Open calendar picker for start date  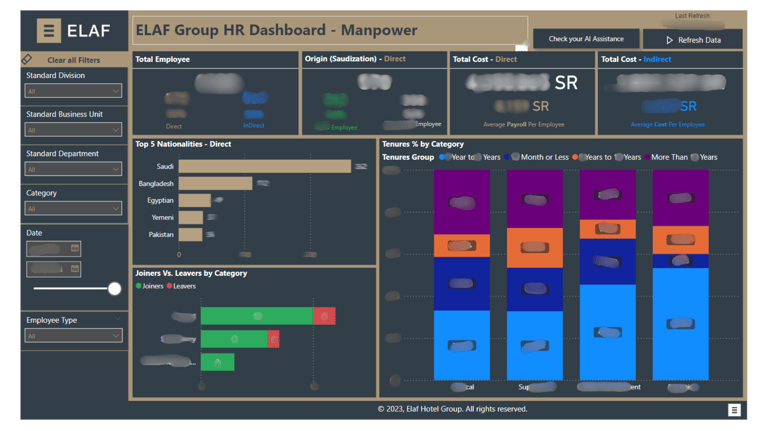pyautogui.click(x=74, y=248)
